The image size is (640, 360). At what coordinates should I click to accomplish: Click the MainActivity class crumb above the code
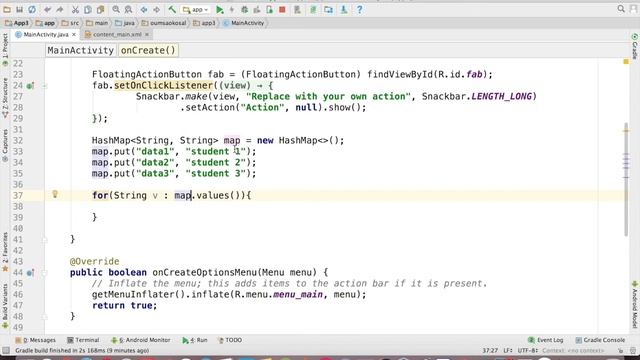(80, 50)
